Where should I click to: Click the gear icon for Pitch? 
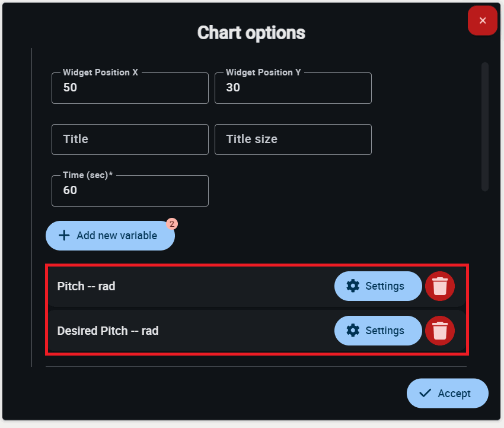(353, 286)
